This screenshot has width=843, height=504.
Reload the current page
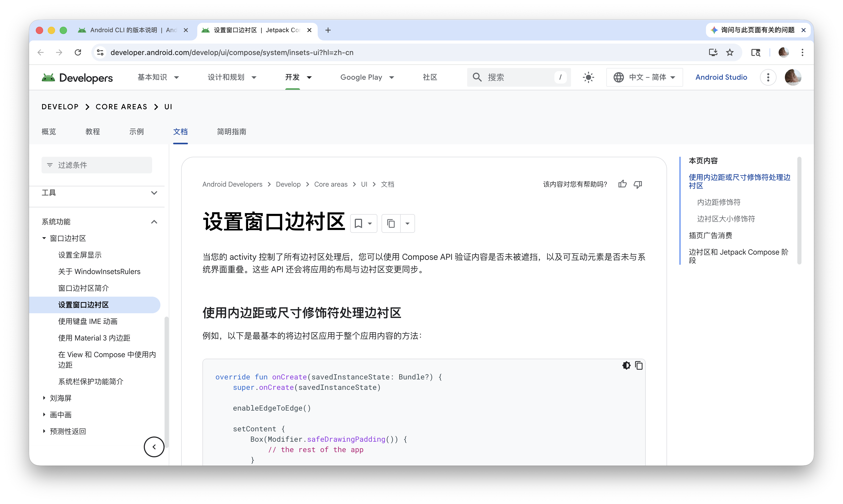(78, 52)
